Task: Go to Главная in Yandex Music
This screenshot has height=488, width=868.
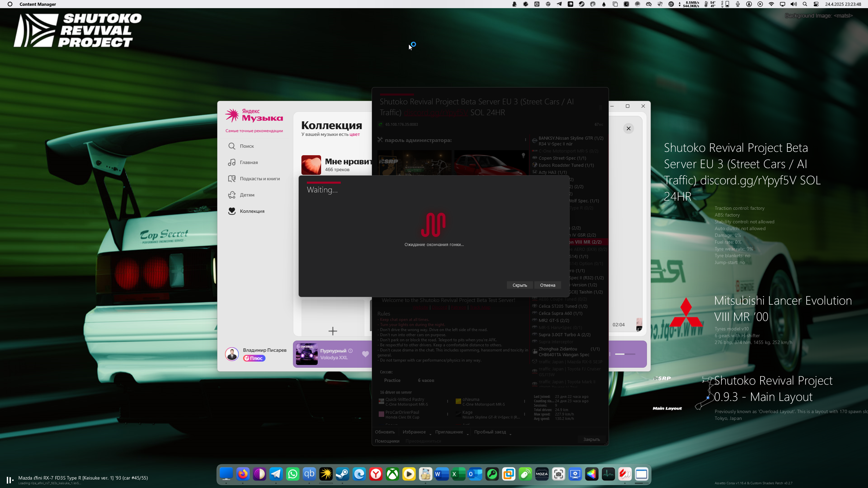Action: click(243, 162)
